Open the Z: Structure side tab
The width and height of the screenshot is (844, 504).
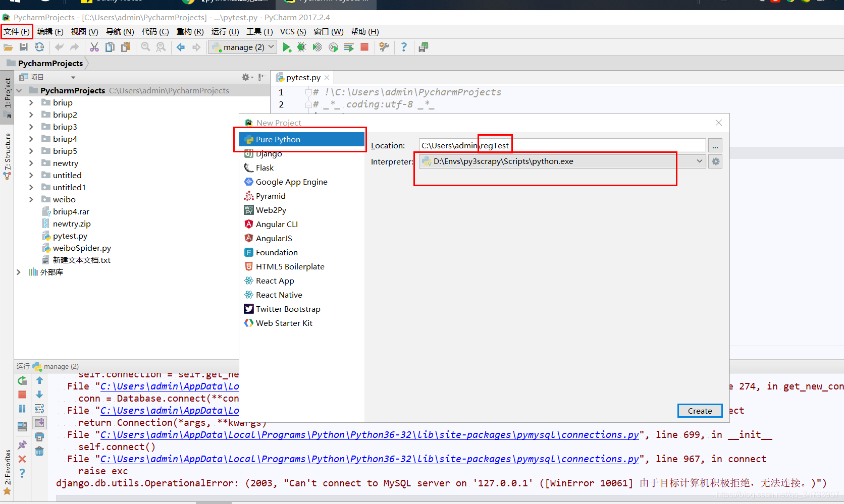point(7,156)
